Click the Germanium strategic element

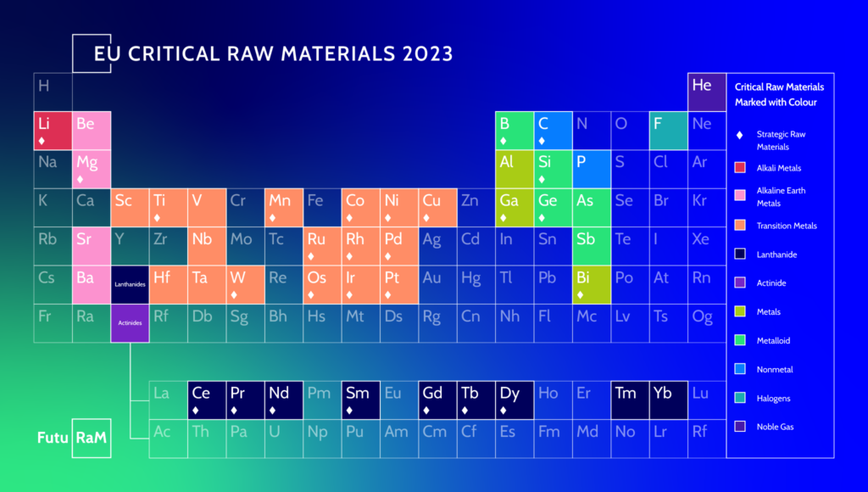pos(552,206)
